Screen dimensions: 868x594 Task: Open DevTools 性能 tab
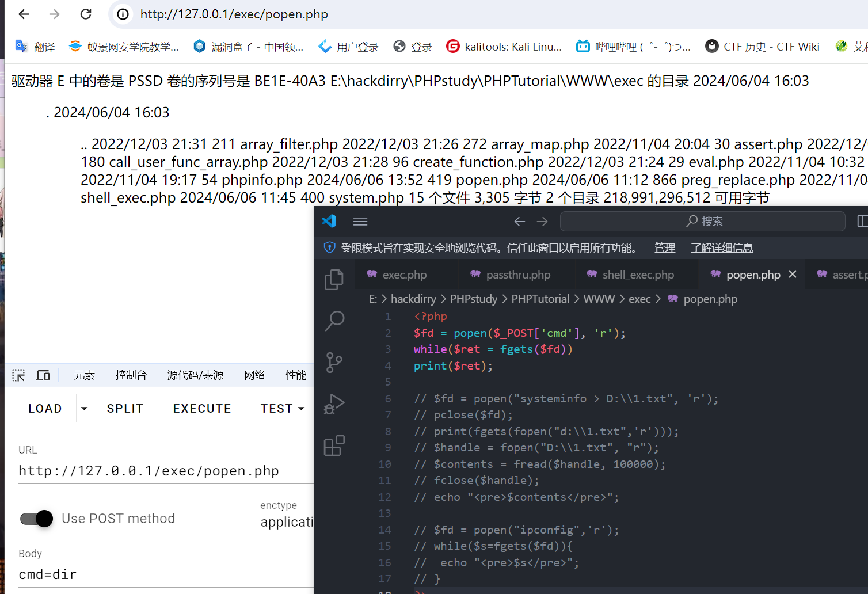[x=296, y=375]
